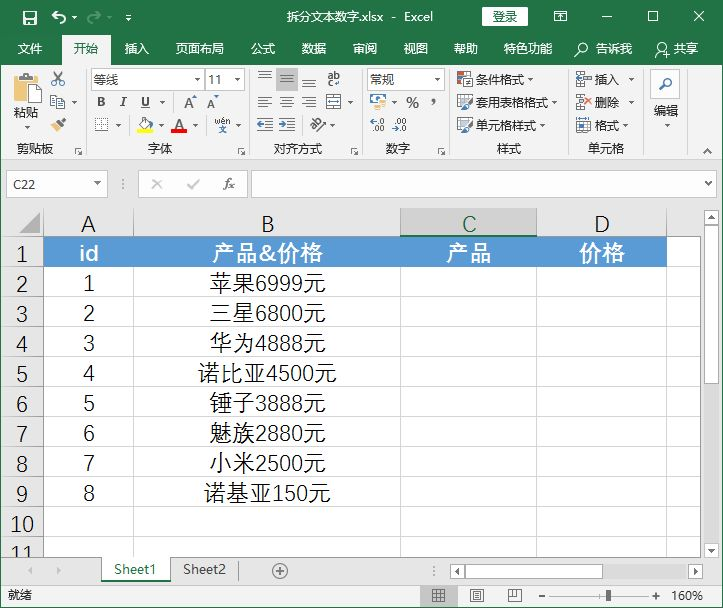
Task: Cut selection with scissors icon
Action: [x=58, y=79]
